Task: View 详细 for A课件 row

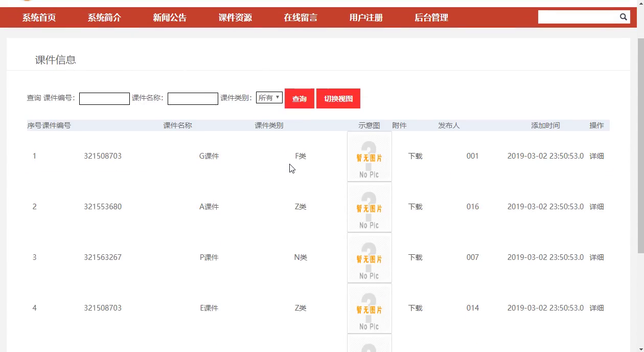Action: pos(597,207)
